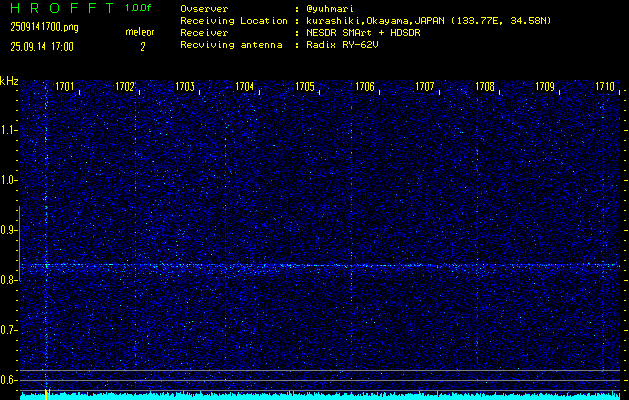Click the Receiving Location label
Screen dimensions: 629x400
click(234, 21)
